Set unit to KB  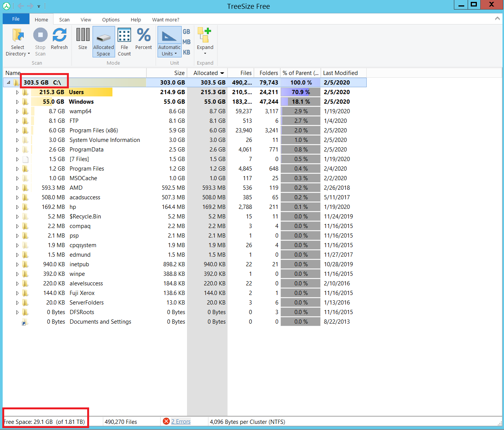click(x=187, y=52)
